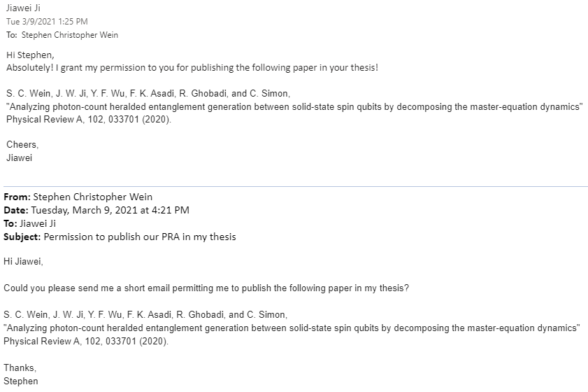Image resolution: width=588 pixels, height=392 pixels.
Task: Click the Cheers sign-off line
Action: click(x=22, y=145)
